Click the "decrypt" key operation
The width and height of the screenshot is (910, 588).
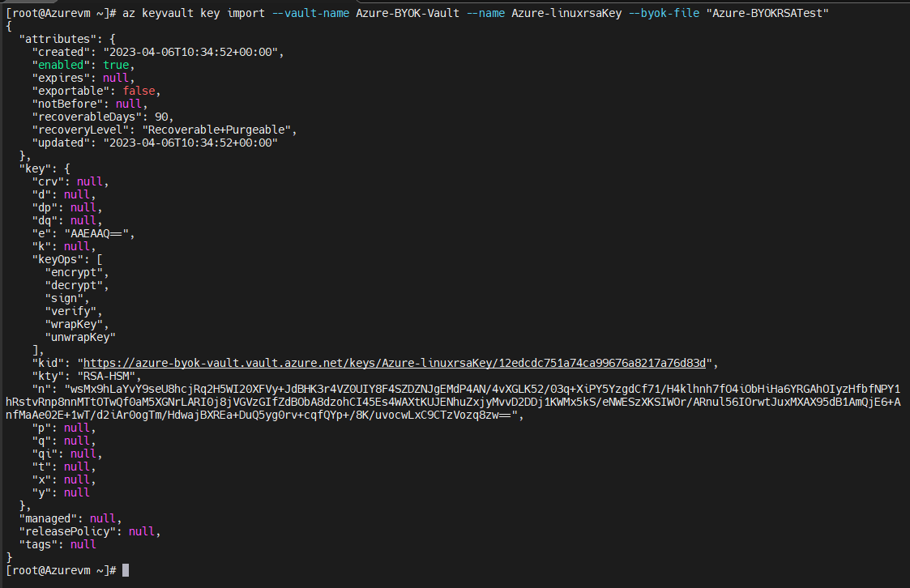coord(74,285)
